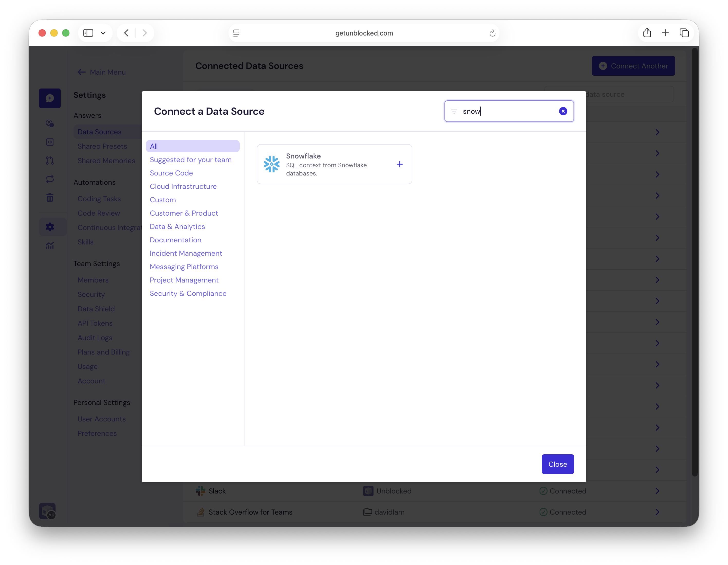Click the Safari sidebar toggle icon
The width and height of the screenshot is (728, 565).
click(88, 33)
